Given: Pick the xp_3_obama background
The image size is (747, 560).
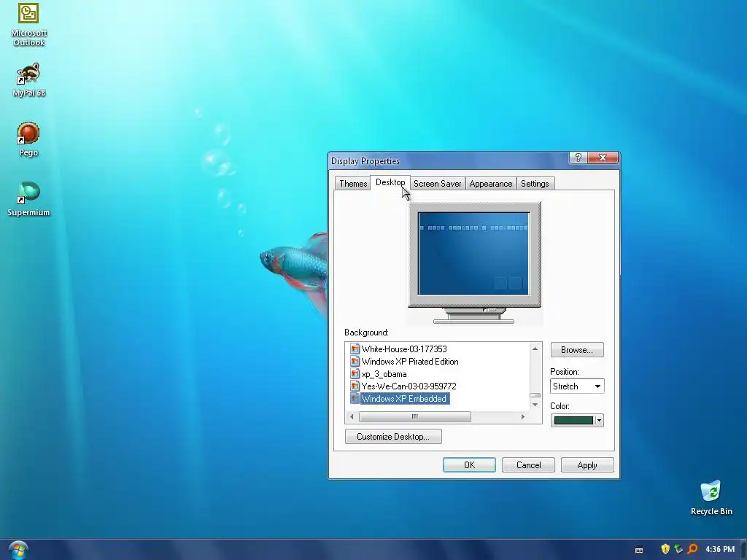Looking at the screenshot, I should [x=384, y=374].
